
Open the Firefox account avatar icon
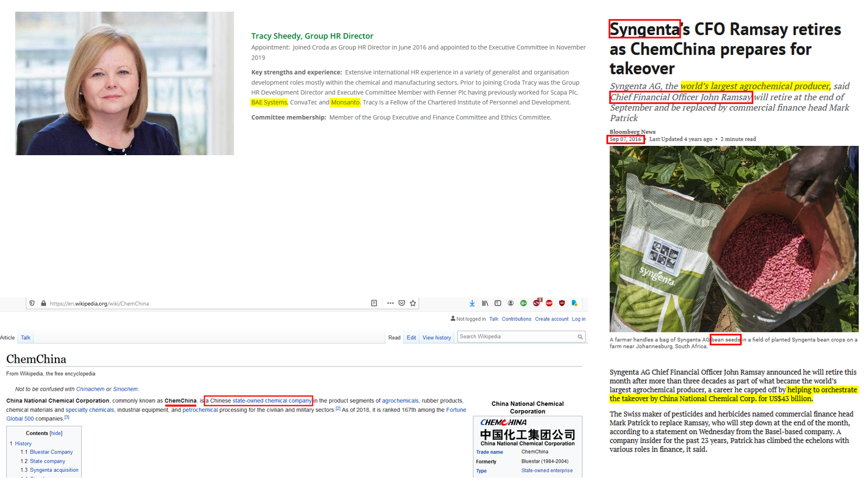[511, 303]
